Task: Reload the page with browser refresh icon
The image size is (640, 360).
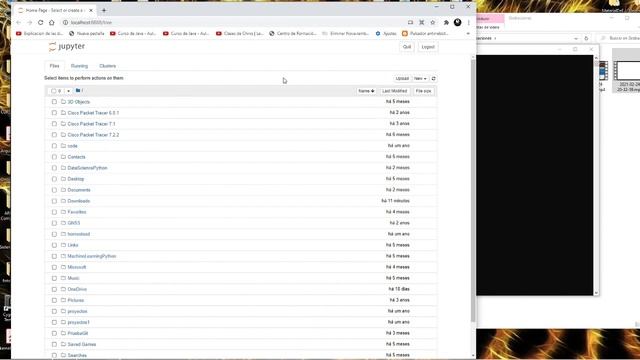Action: [x=40, y=22]
